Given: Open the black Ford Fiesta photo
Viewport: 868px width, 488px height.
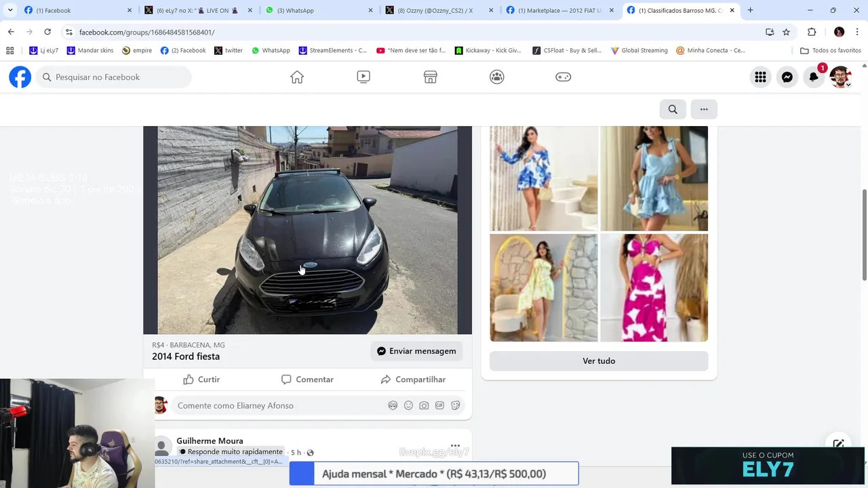Looking at the screenshot, I should [307, 230].
